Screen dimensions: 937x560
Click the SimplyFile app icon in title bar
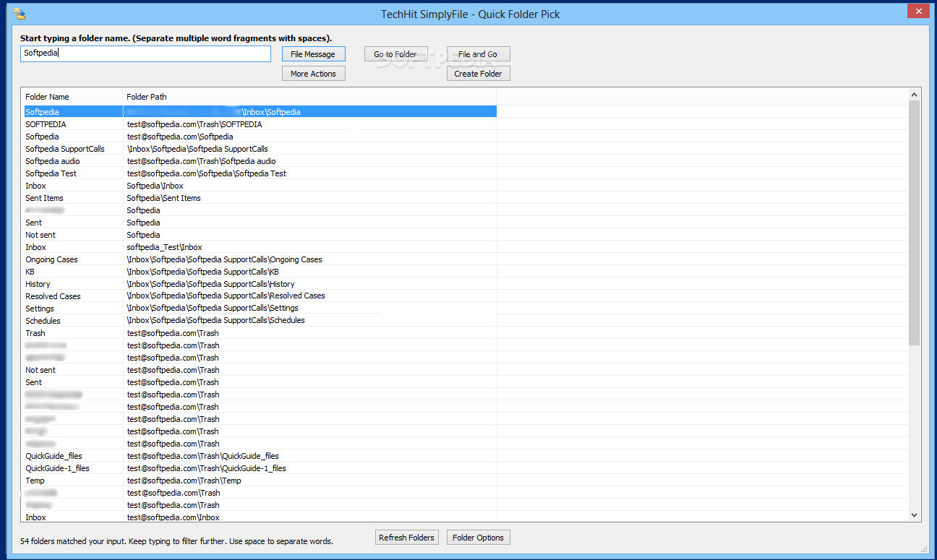20,13
